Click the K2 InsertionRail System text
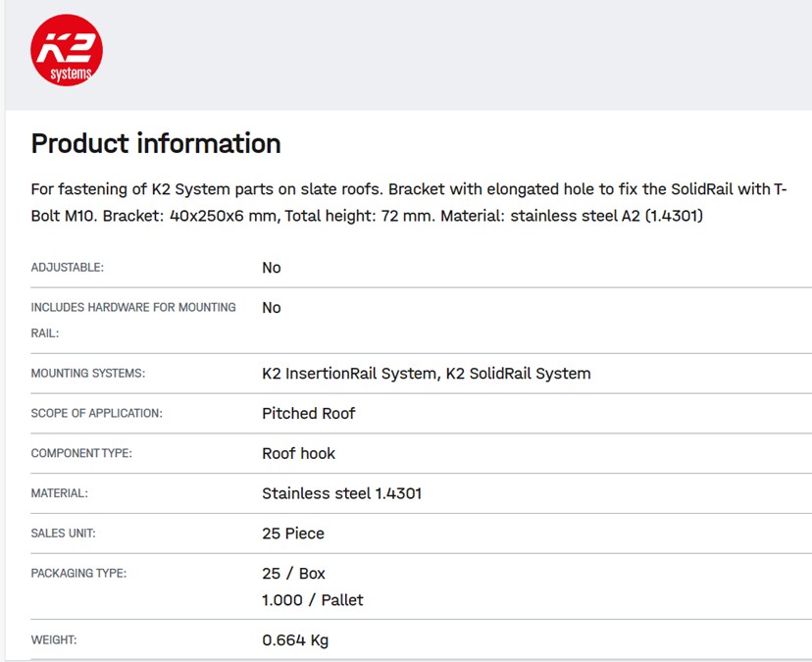Viewport: 812px width, 662px height. coord(348,374)
